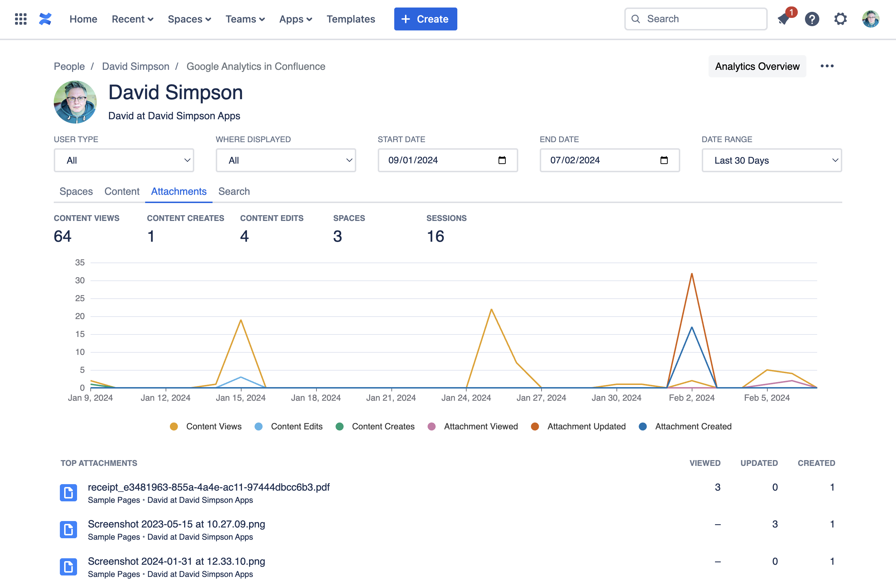Open the three-dot more actions menu
896x588 pixels.
[827, 66]
